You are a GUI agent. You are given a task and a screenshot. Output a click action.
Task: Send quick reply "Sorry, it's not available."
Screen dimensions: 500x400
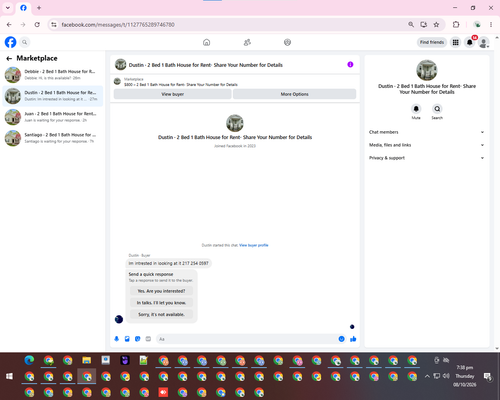(x=161, y=314)
